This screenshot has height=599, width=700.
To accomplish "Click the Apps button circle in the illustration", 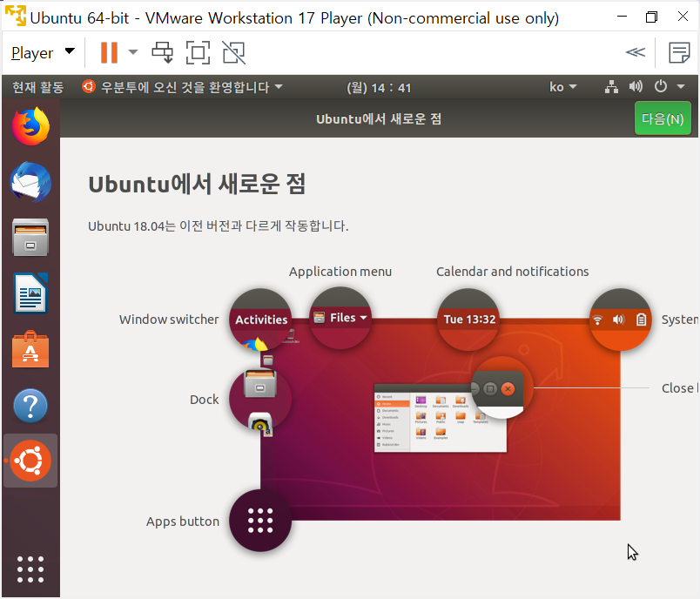I will pos(260,521).
